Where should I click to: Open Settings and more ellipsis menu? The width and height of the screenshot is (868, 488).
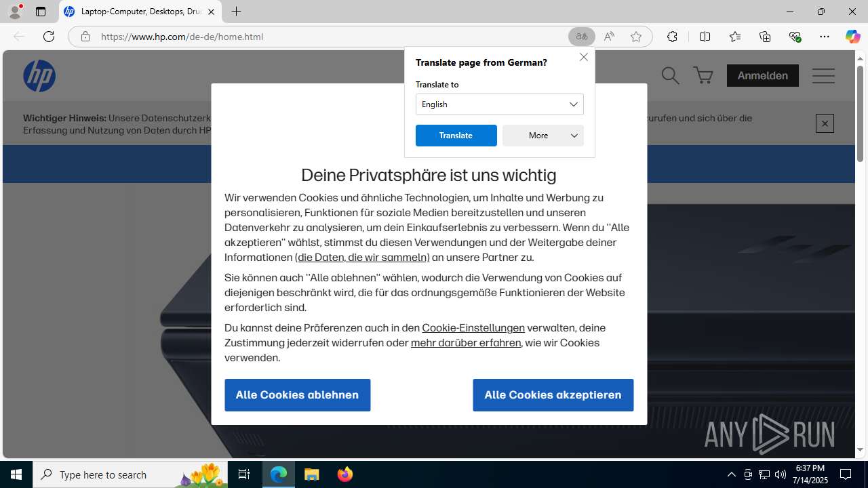point(825,37)
